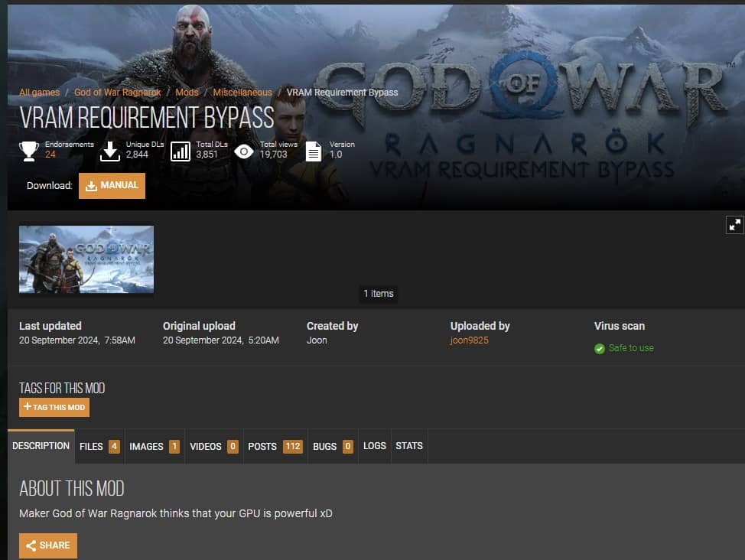The width and height of the screenshot is (745, 560).
Task: Click the Last updated date text
Action: pyautogui.click(x=77, y=340)
